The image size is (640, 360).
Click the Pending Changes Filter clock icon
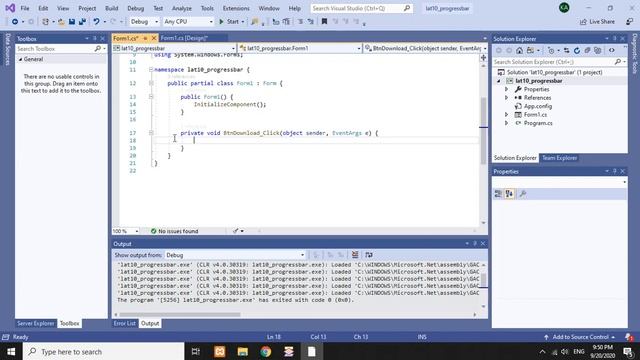(x=551, y=51)
